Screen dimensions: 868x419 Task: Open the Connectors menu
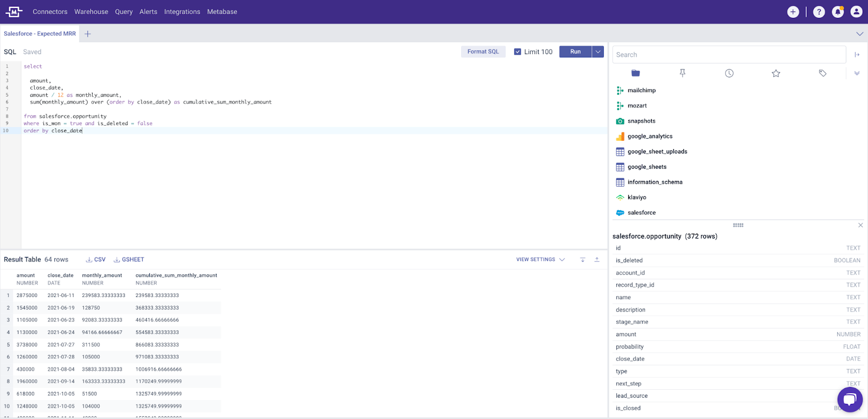pos(50,11)
